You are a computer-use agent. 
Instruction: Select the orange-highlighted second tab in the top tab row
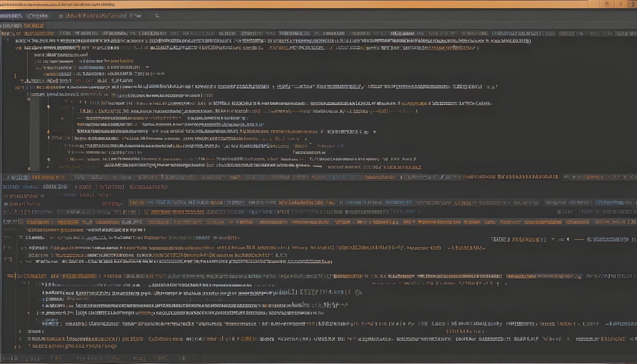pos(34,26)
